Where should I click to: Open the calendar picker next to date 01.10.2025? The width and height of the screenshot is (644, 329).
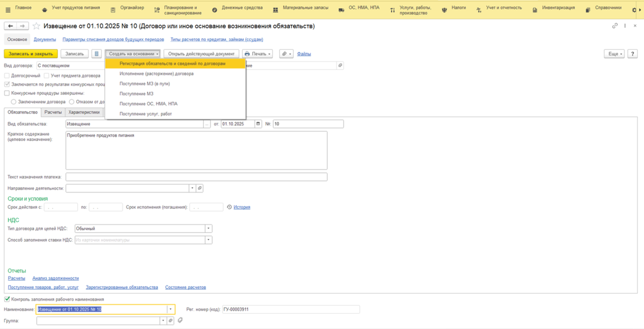tap(258, 124)
